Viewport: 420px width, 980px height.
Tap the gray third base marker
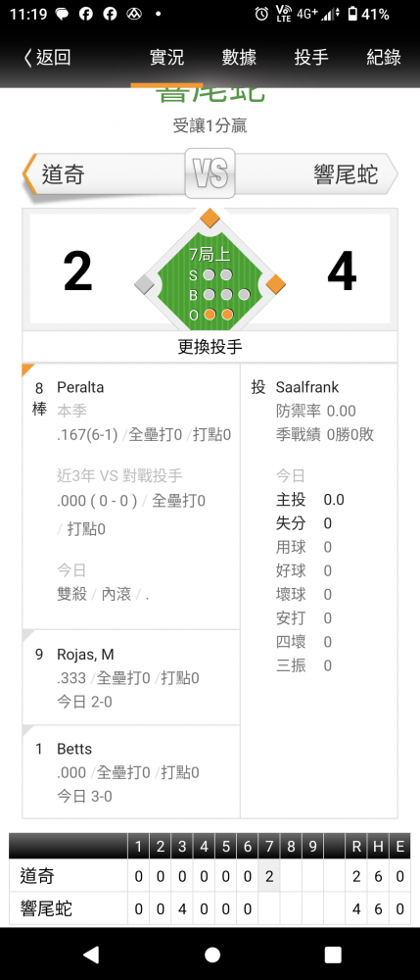pos(145,284)
